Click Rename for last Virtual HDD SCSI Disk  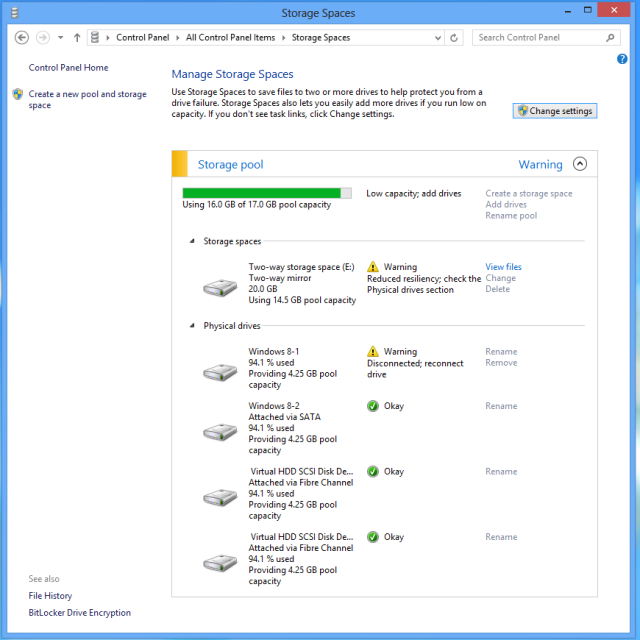coord(501,537)
